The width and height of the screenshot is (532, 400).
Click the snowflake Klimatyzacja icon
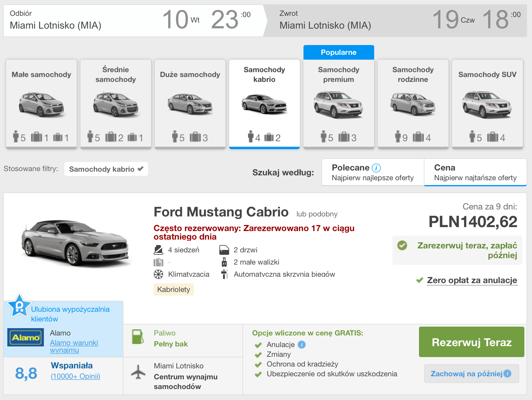click(158, 274)
